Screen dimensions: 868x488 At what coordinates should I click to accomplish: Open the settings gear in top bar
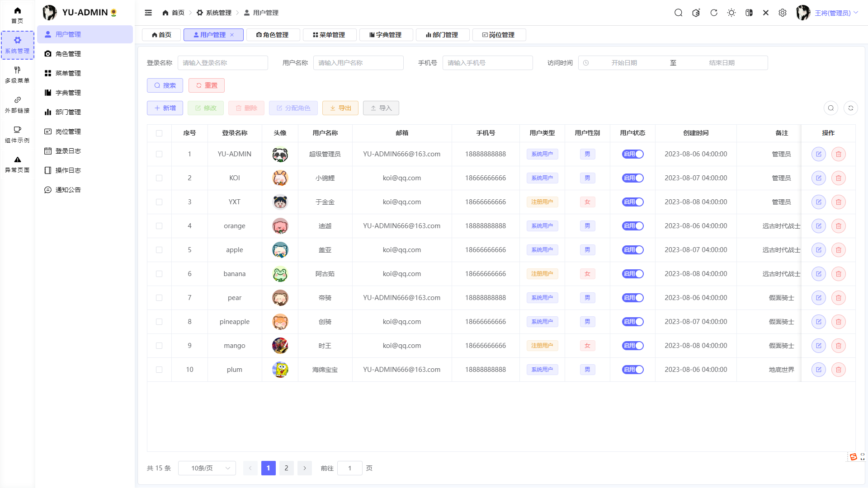click(783, 13)
